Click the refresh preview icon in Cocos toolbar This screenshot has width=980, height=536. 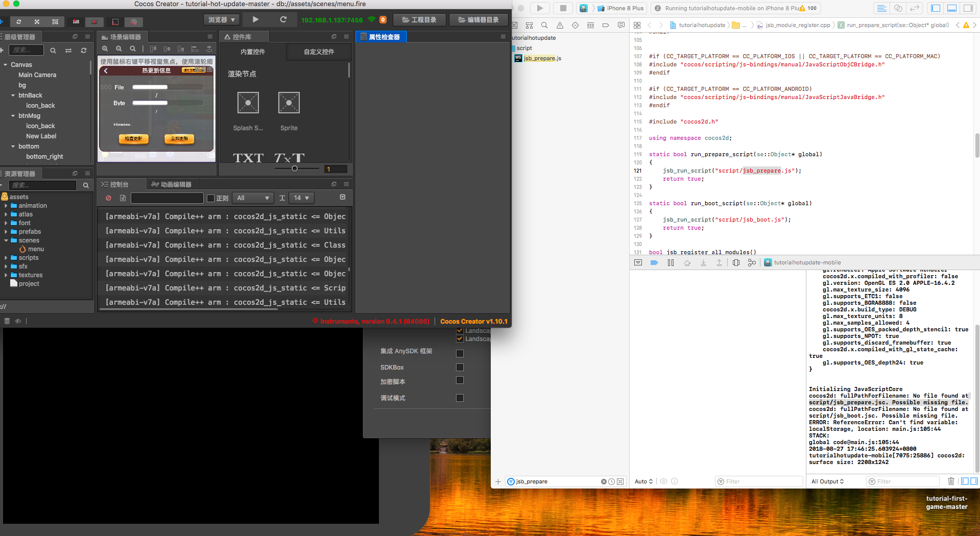tap(283, 20)
